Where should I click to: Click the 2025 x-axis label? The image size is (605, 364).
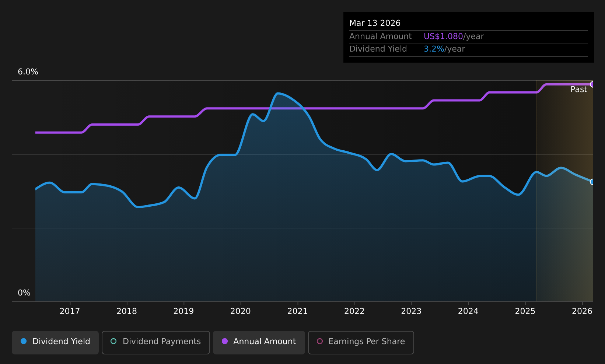click(x=525, y=311)
